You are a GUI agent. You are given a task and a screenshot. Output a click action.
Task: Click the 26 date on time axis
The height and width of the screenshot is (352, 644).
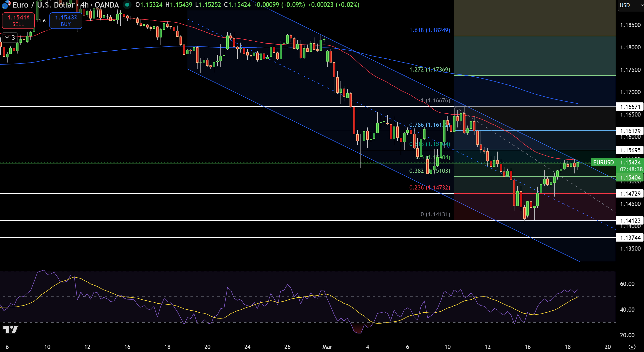coord(287,347)
